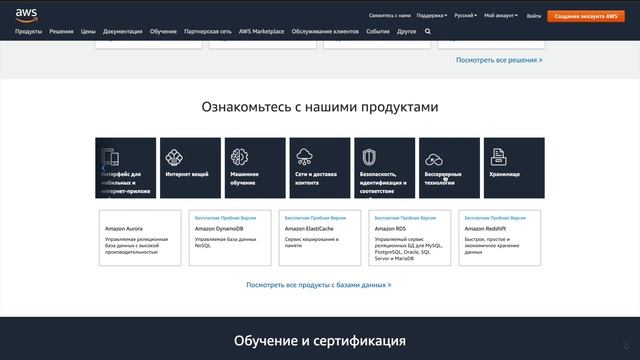Click the AWS logo
The image size is (640, 360).
tap(27, 16)
